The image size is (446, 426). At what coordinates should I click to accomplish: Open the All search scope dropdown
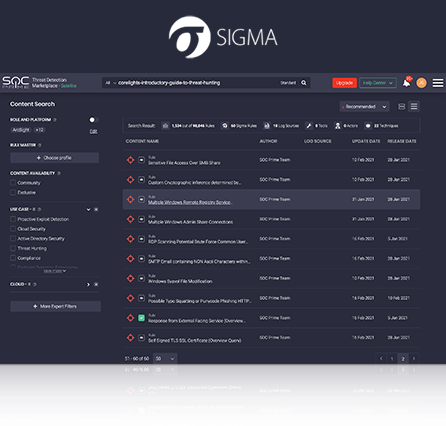tap(110, 83)
